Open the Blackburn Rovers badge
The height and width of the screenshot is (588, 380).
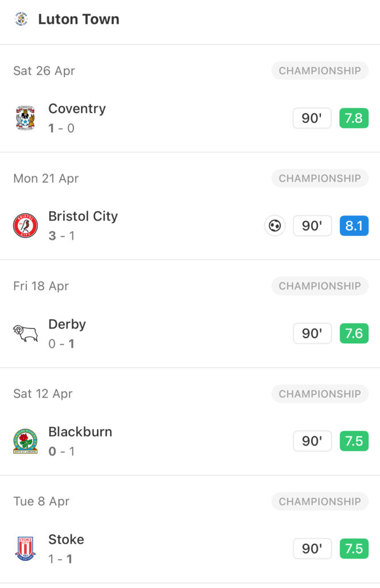pos(25,441)
